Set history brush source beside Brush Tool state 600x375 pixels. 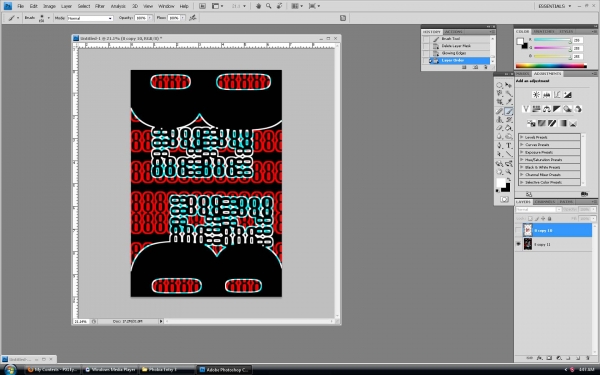(x=426, y=39)
